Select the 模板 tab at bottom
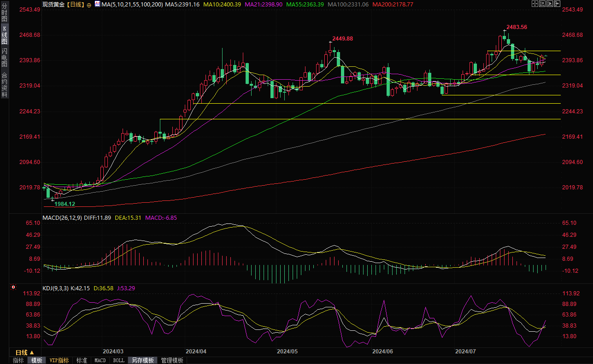 pyautogui.click(x=36, y=360)
